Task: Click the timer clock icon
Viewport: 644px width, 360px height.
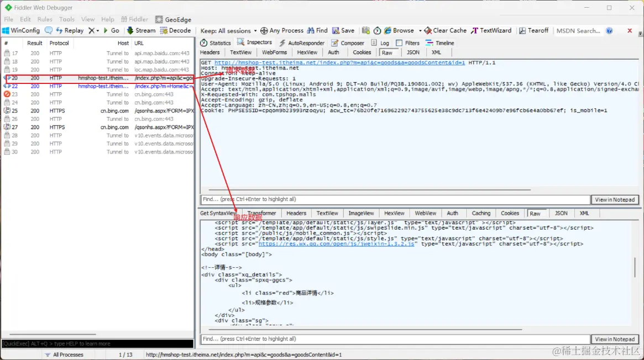Action: pyautogui.click(x=377, y=30)
